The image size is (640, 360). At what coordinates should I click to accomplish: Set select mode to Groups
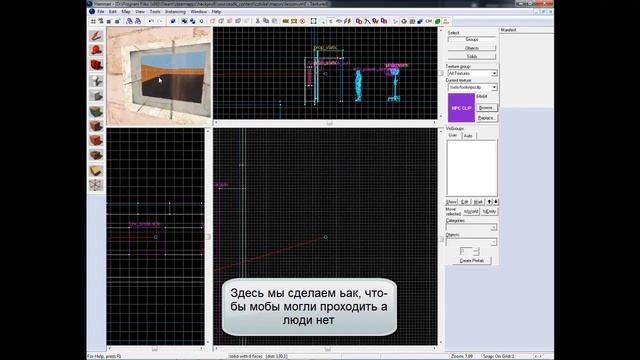pyautogui.click(x=472, y=40)
